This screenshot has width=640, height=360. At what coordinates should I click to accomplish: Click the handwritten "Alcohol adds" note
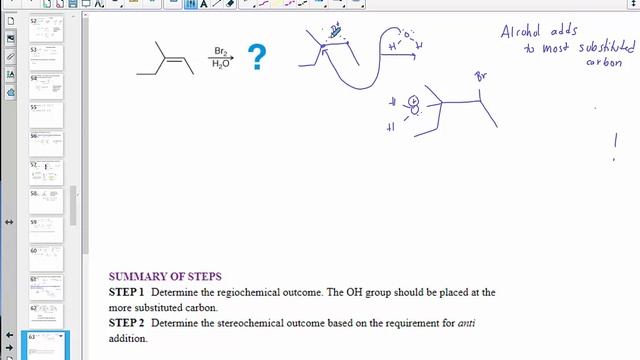(x=539, y=31)
